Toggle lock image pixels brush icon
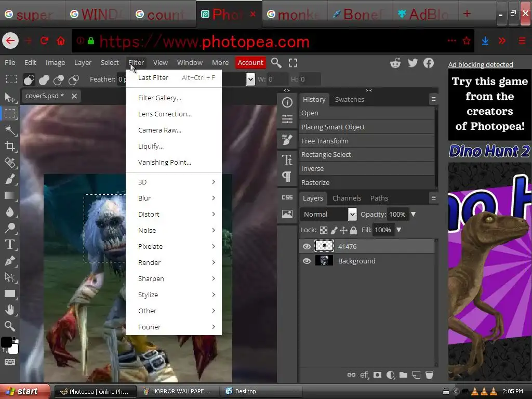 [x=334, y=230]
